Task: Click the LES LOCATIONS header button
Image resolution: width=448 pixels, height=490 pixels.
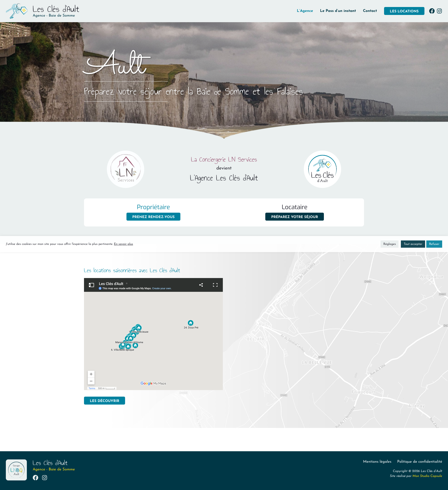Action: tap(404, 11)
